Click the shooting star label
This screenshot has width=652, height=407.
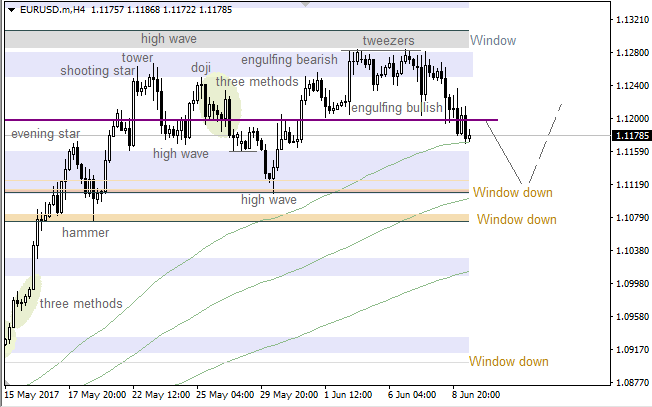click(97, 71)
